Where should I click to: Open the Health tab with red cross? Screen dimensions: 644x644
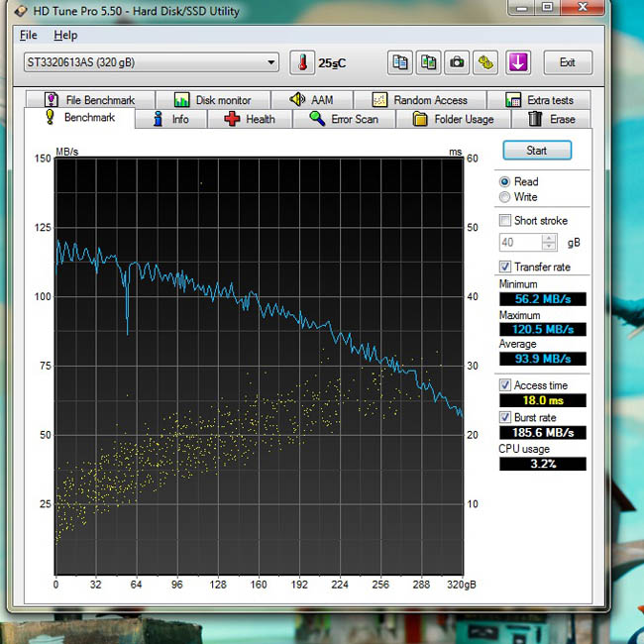click(x=250, y=119)
